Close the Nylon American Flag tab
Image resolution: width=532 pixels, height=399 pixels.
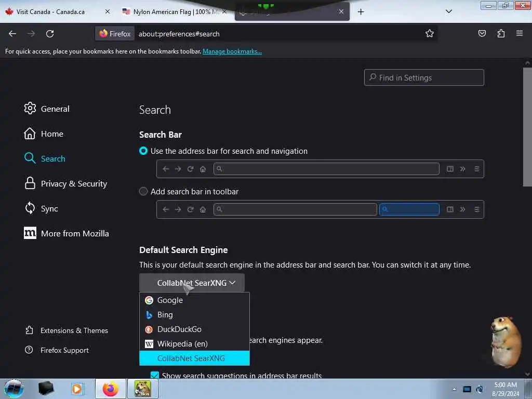[x=224, y=11]
